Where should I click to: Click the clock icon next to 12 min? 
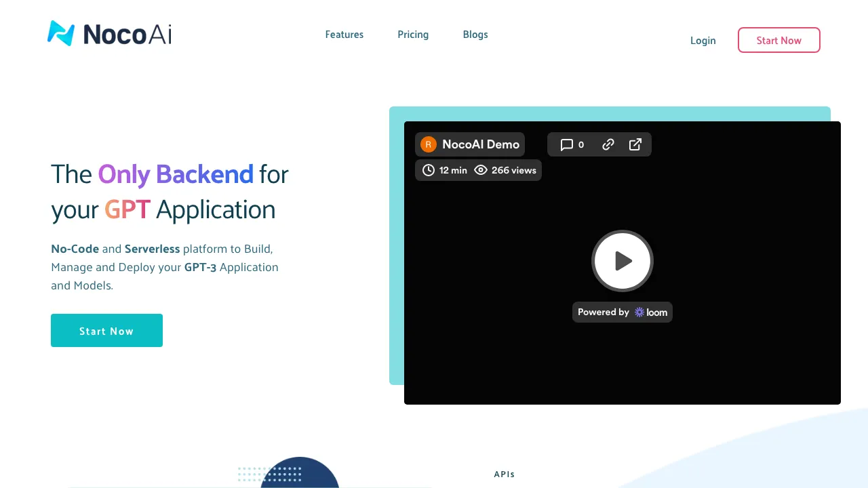tap(429, 170)
